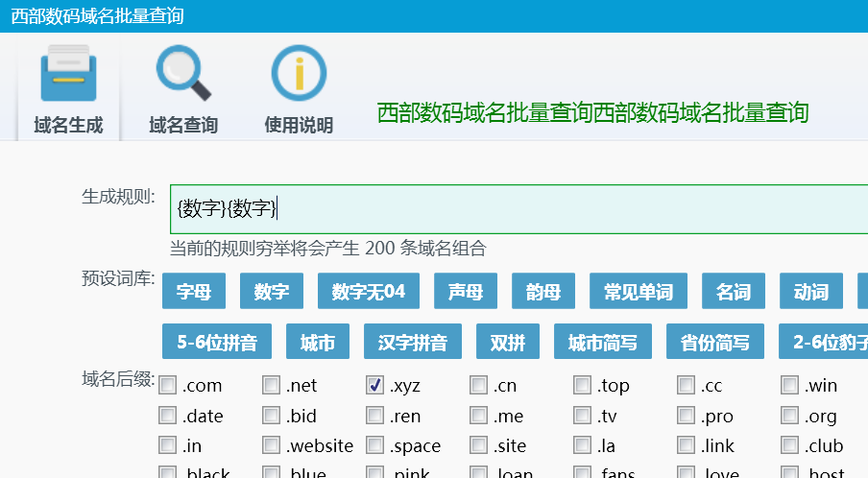Tick the .club suffix checkbox
The height and width of the screenshot is (478, 868).
[x=790, y=445]
